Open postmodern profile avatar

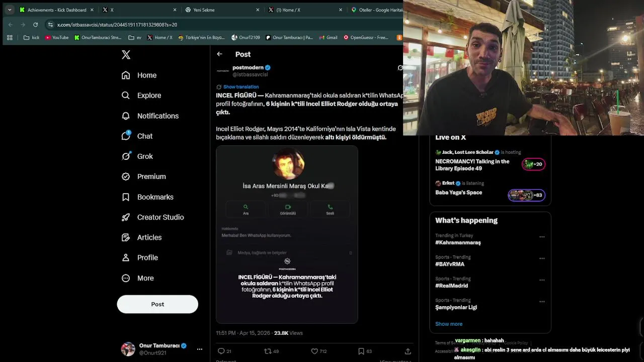pos(222,71)
